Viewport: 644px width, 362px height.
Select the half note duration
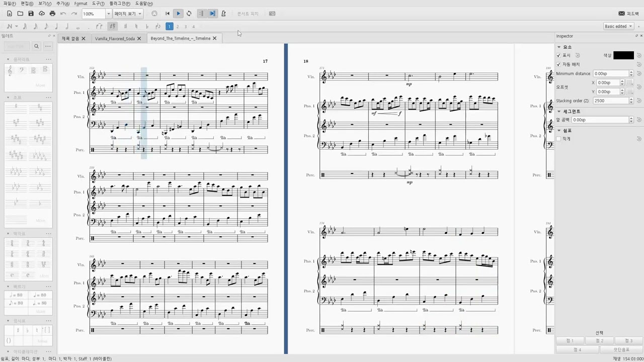(x=67, y=26)
